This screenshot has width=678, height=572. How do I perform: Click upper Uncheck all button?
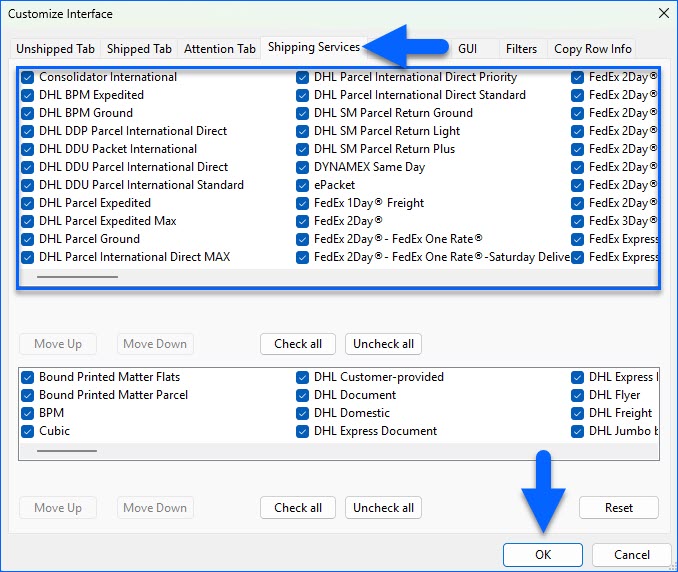(x=383, y=344)
